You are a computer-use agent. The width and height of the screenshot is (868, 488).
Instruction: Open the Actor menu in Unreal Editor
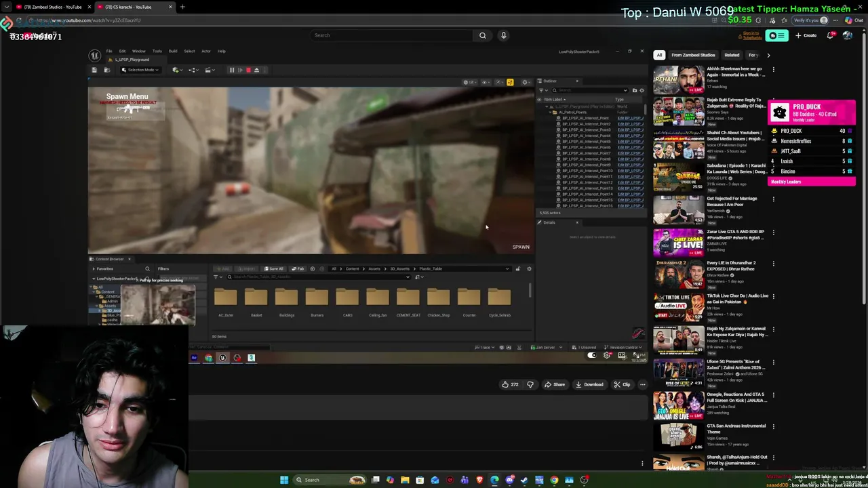205,51
